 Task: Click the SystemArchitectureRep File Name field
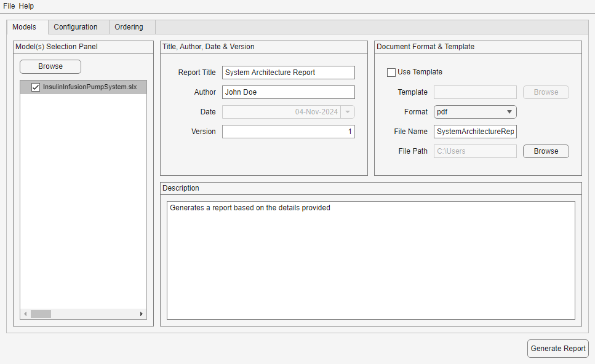(x=474, y=131)
